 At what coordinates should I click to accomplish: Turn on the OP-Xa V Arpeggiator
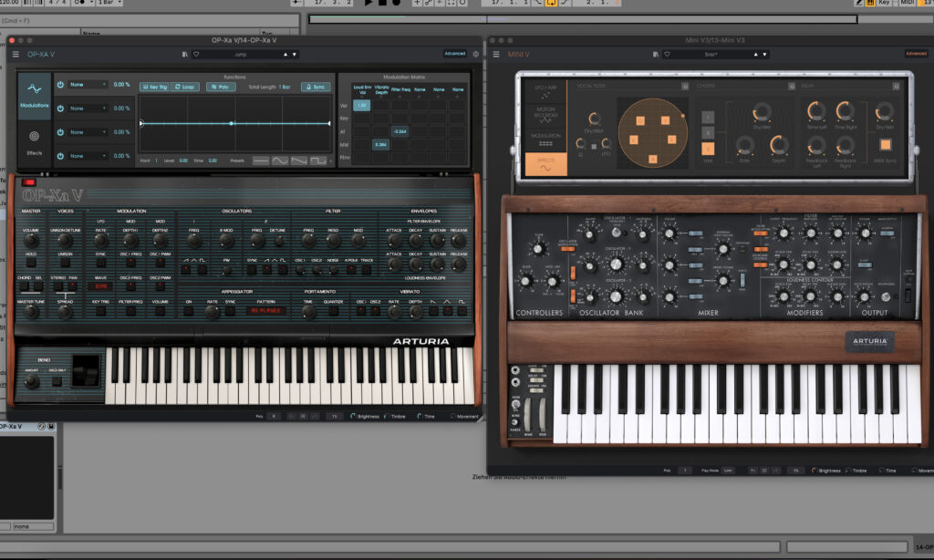click(189, 310)
